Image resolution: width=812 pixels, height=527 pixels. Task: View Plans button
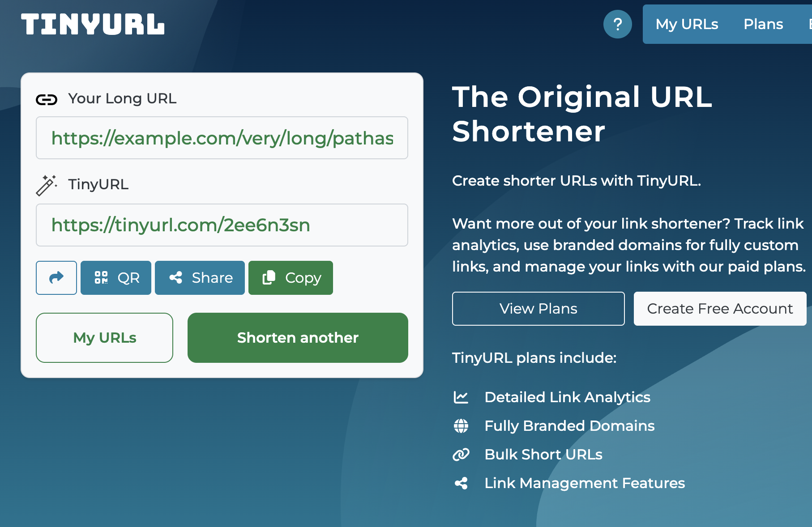tap(538, 309)
